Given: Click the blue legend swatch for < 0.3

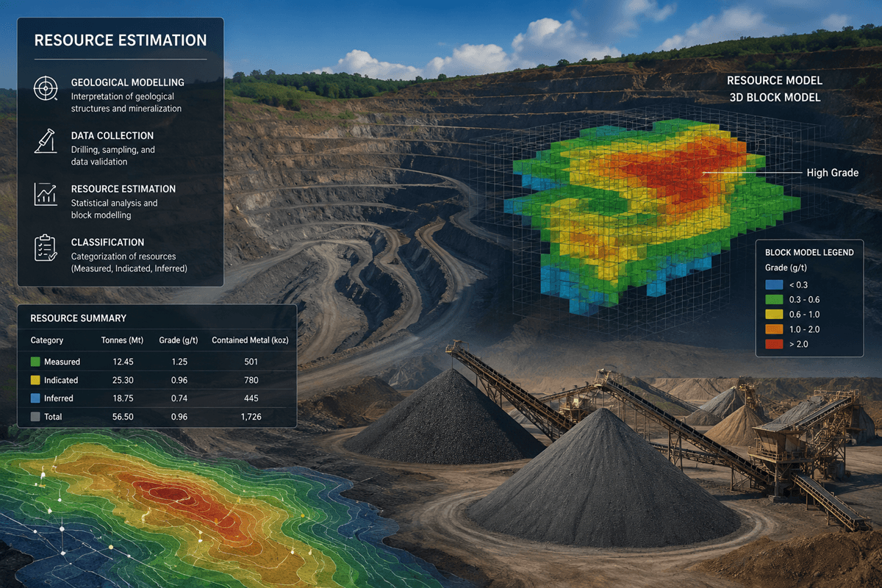Looking at the screenshot, I should click(x=774, y=284).
